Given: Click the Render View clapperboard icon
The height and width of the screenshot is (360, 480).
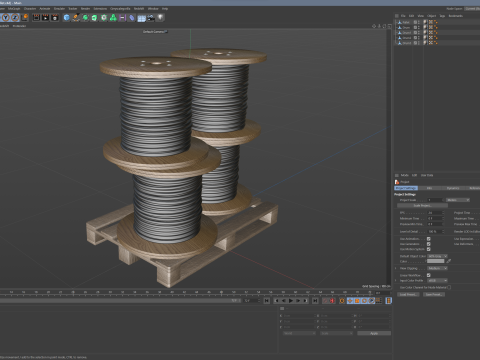Looking at the screenshot, I should (36, 17).
